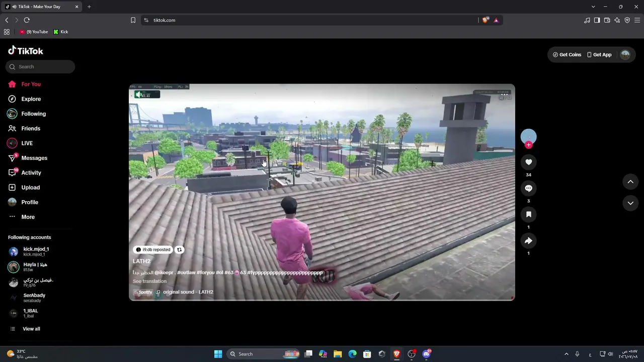
Task: Click the repost icon beside i9.db reposted
Action: point(179,250)
